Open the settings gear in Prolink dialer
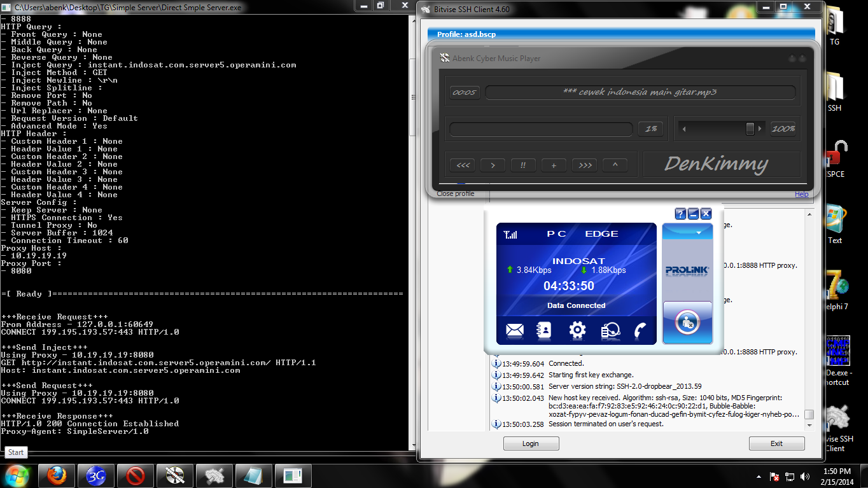Viewport: 868px width, 488px height. tap(577, 330)
